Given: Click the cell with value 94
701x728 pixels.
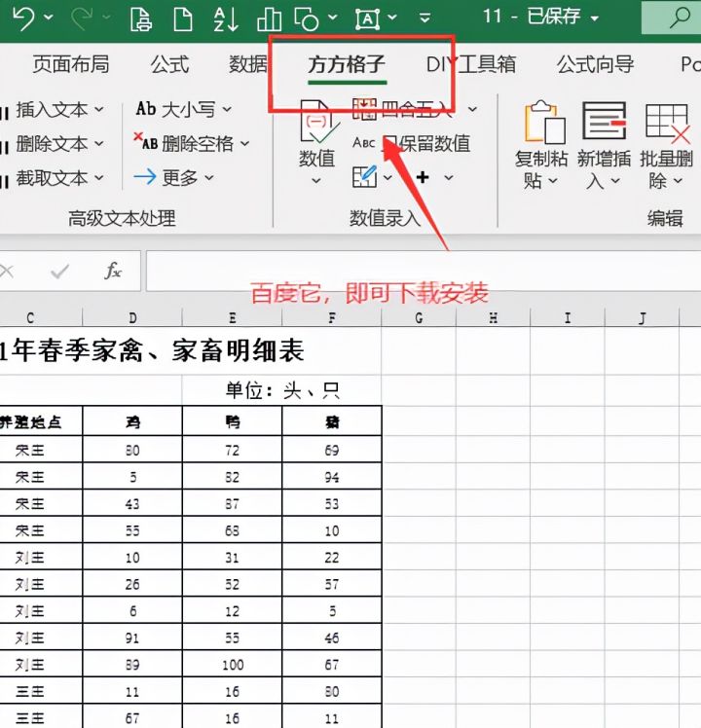Looking at the screenshot, I should [x=332, y=477].
